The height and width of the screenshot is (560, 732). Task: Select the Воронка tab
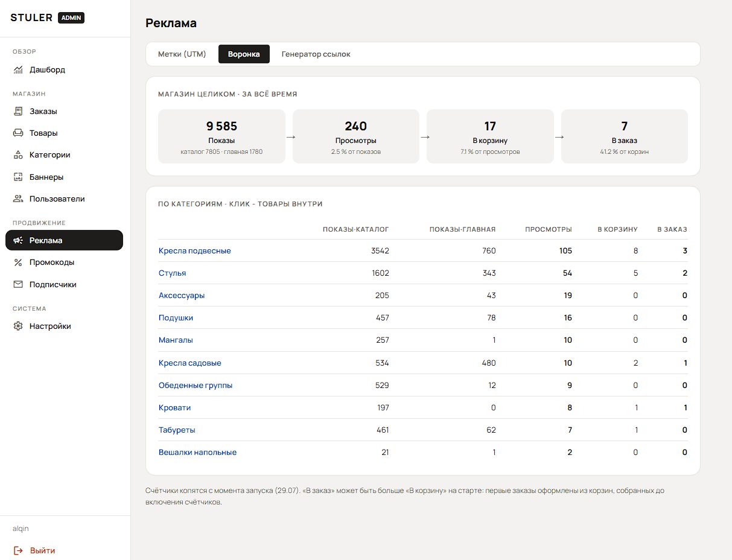(244, 54)
